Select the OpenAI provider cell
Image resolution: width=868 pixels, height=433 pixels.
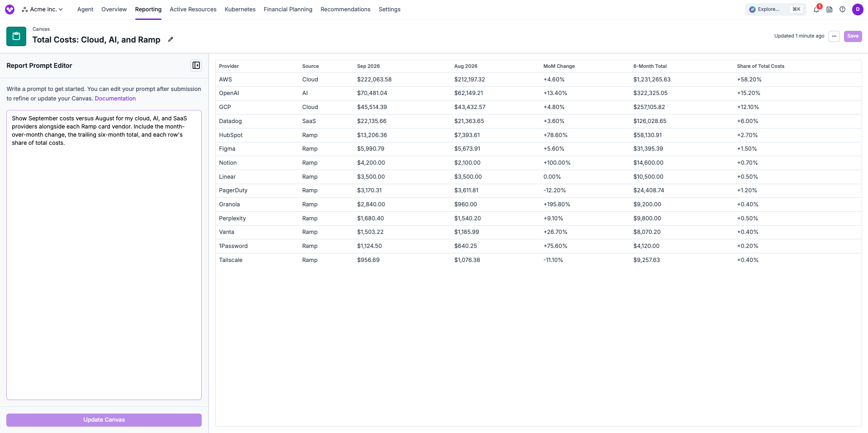(x=229, y=93)
